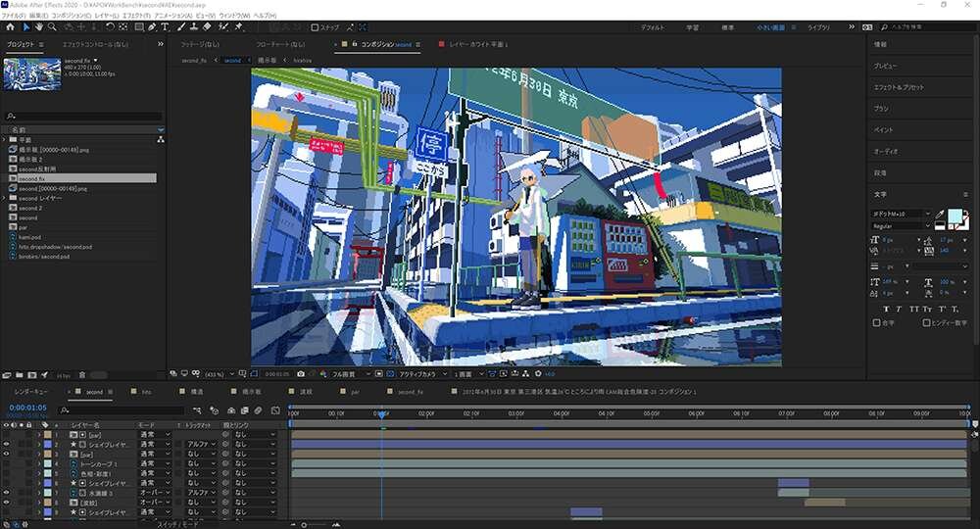Select the Pen tool in the toolbar
This screenshot has width=980, height=529.
pyautogui.click(x=152, y=27)
